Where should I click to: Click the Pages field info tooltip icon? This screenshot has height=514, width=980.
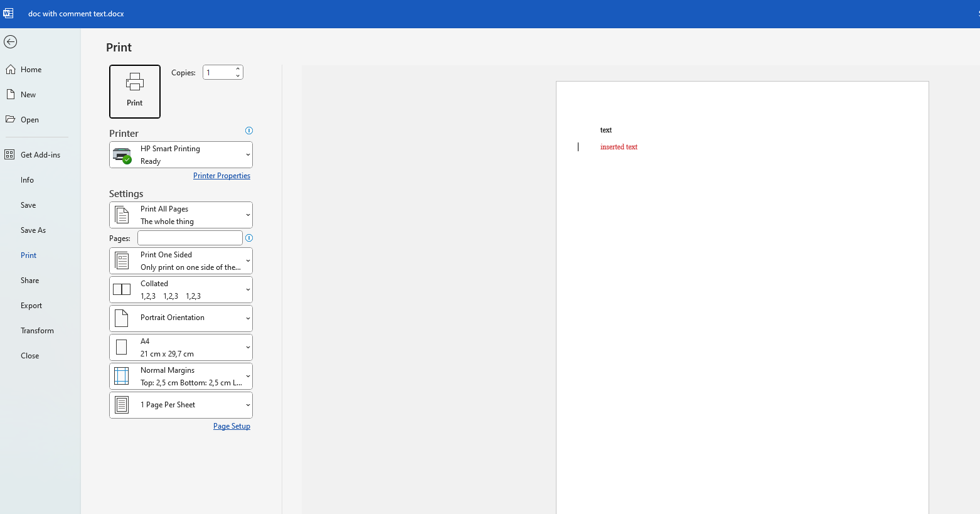tap(249, 238)
